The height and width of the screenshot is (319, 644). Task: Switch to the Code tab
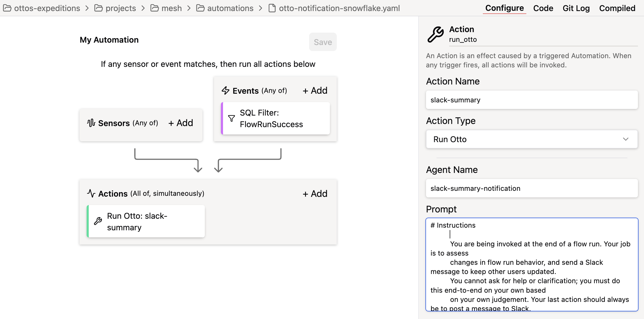point(543,8)
